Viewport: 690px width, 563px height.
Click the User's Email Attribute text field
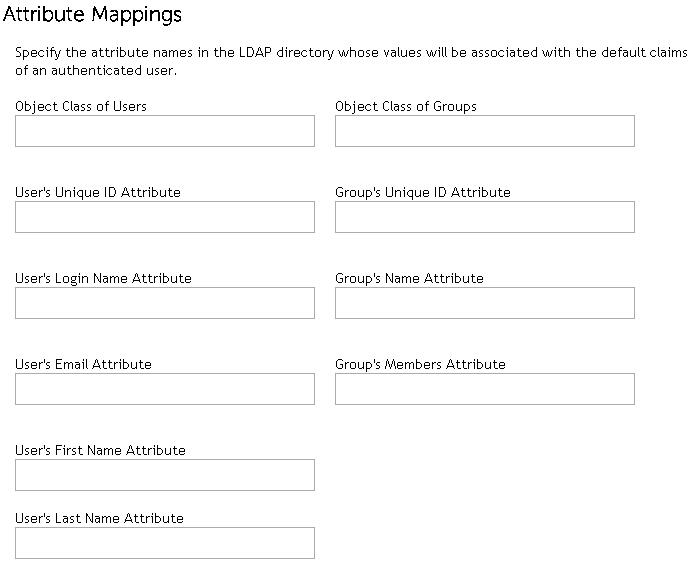165,389
